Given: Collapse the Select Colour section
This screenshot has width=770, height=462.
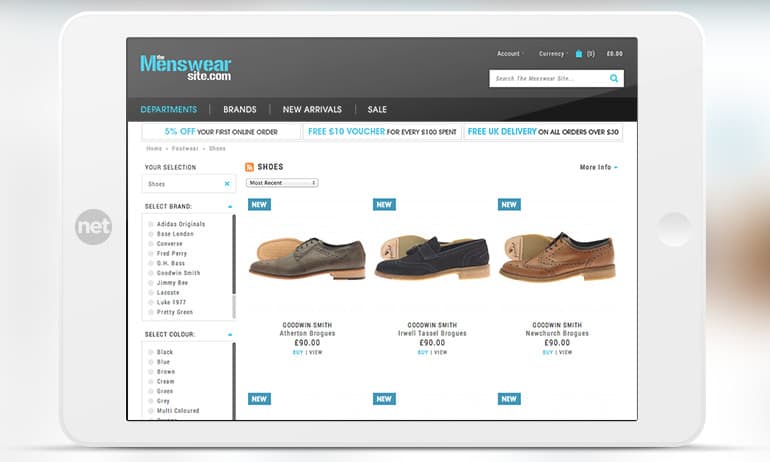Looking at the screenshot, I should pyautogui.click(x=230, y=335).
